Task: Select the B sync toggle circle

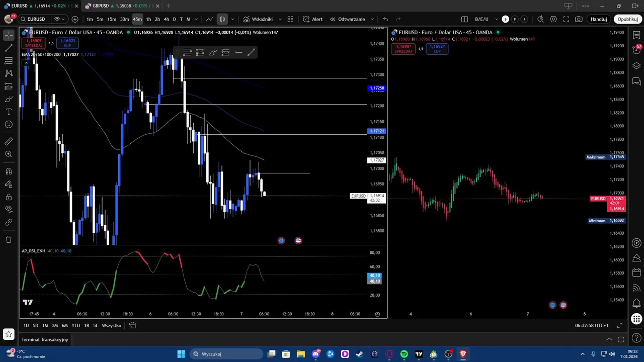Action: (x=506, y=19)
